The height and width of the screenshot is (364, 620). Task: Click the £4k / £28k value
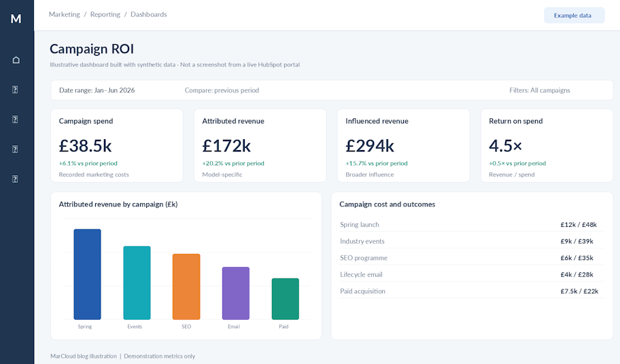pos(576,274)
